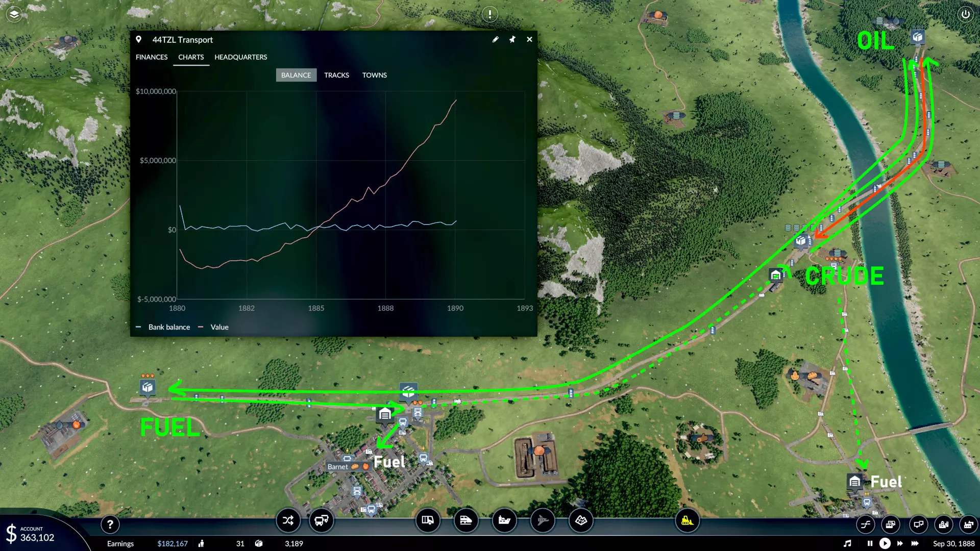Open the HEADQUARTERS tab
The height and width of the screenshot is (551, 980).
[240, 57]
